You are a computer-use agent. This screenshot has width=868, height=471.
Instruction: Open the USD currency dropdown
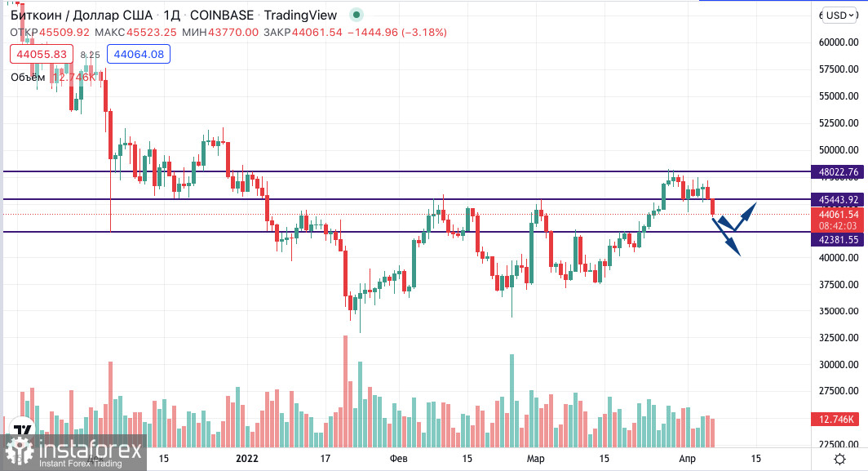(x=841, y=16)
